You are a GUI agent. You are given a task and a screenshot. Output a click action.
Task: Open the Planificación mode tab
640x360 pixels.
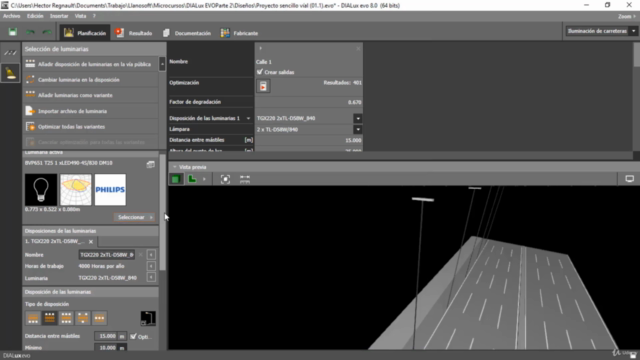tap(85, 33)
